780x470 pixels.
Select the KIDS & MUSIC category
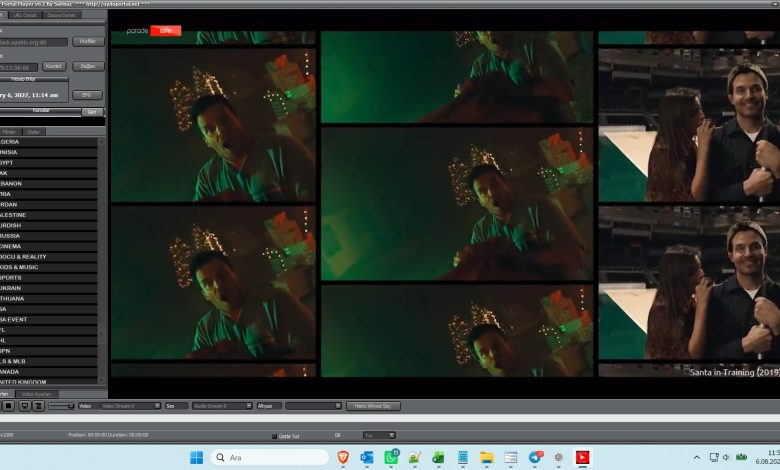pos(48,267)
